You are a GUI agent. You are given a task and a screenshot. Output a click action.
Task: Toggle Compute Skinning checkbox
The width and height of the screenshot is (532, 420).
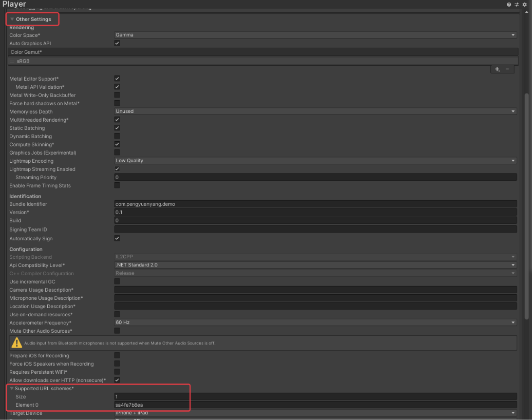tap(117, 144)
